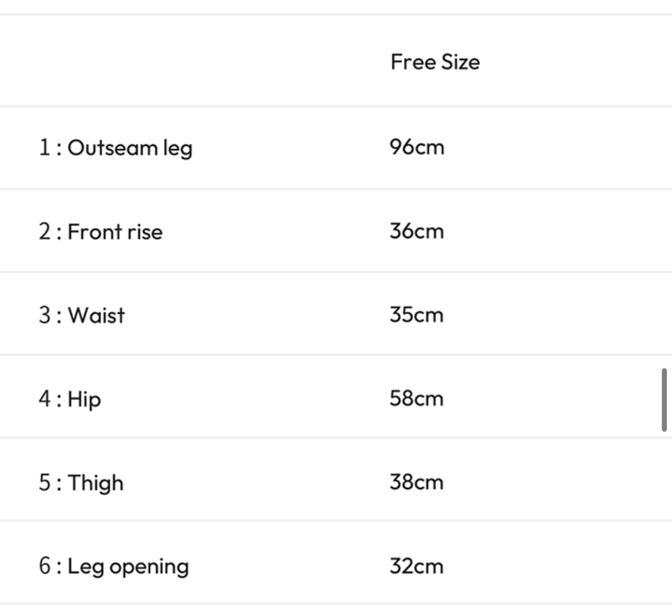This screenshot has width=672, height=616.
Task: Select the Leg opening label text
Action: tap(128, 567)
